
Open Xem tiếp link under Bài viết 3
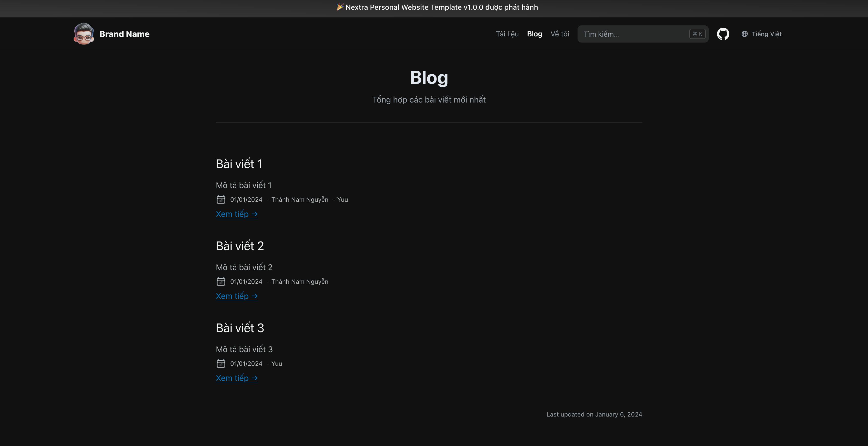coord(237,378)
